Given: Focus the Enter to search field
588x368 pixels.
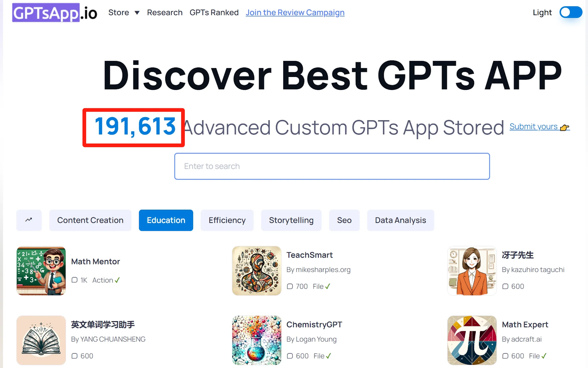Looking at the screenshot, I should [x=332, y=166].
